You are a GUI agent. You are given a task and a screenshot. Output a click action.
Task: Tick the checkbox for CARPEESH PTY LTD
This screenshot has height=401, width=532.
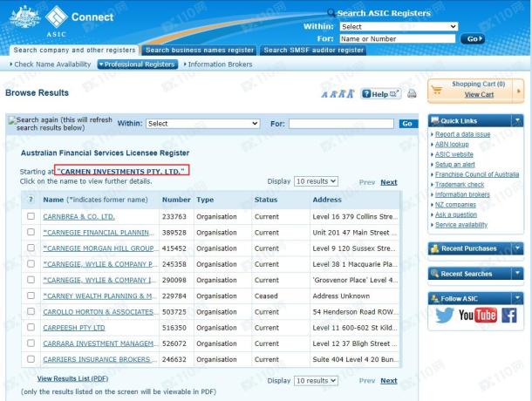tap(31, 328)
